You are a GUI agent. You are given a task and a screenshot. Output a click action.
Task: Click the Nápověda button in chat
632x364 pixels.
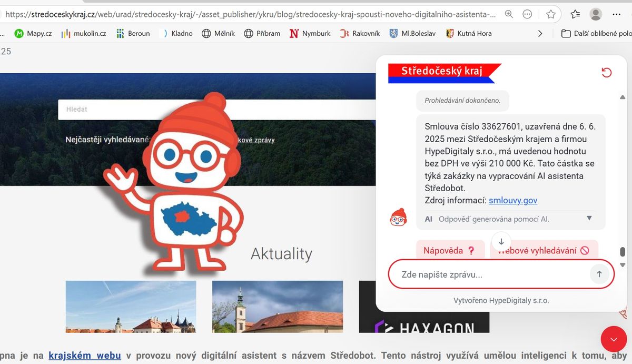pos(449,251)
